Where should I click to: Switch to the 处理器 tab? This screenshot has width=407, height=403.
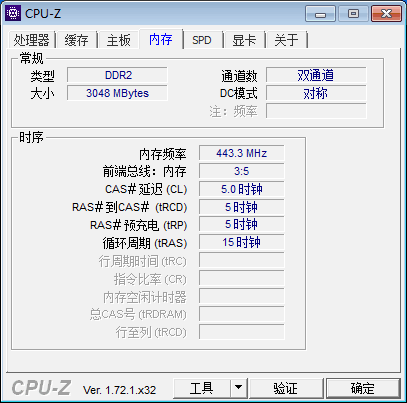(31, 40)
